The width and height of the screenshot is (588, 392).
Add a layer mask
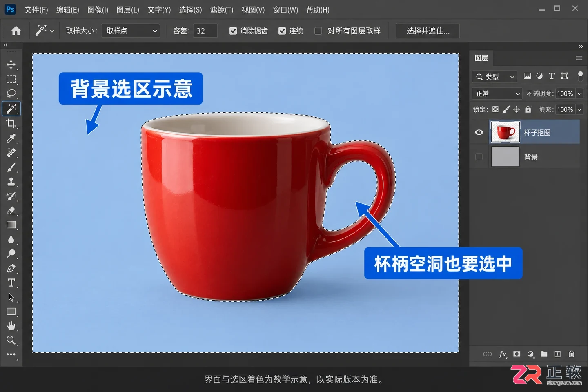(517, 354)
